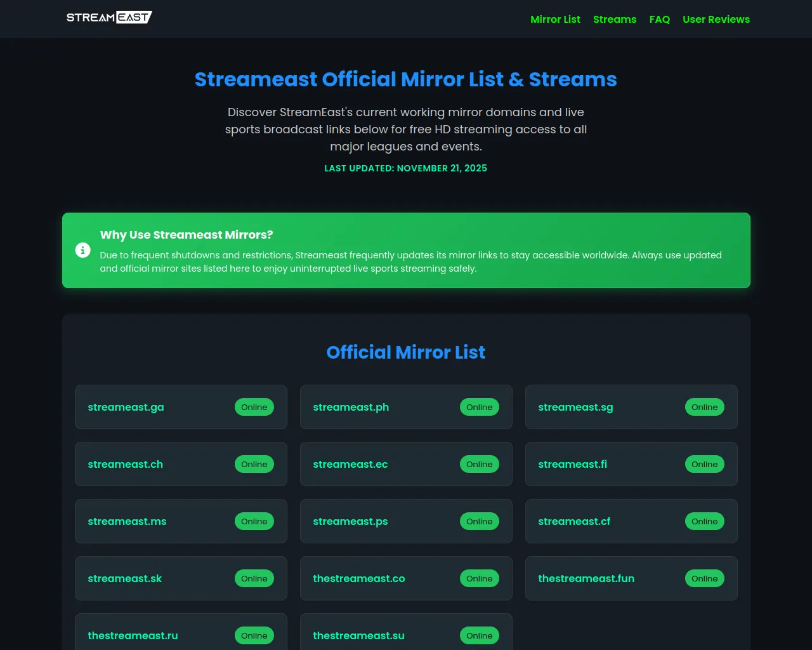Screen dimensions: 812x650
Task: Open the streameast.ch mirror
Action: pos(125,464)
